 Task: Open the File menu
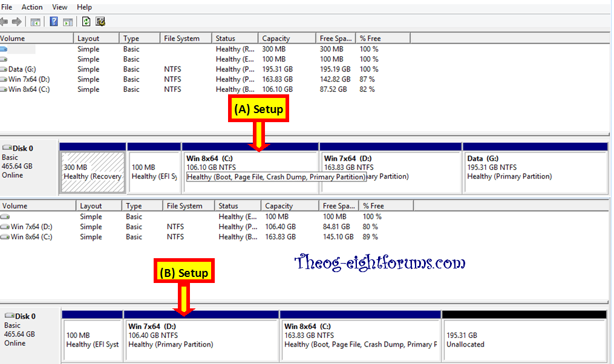[7, 7]
